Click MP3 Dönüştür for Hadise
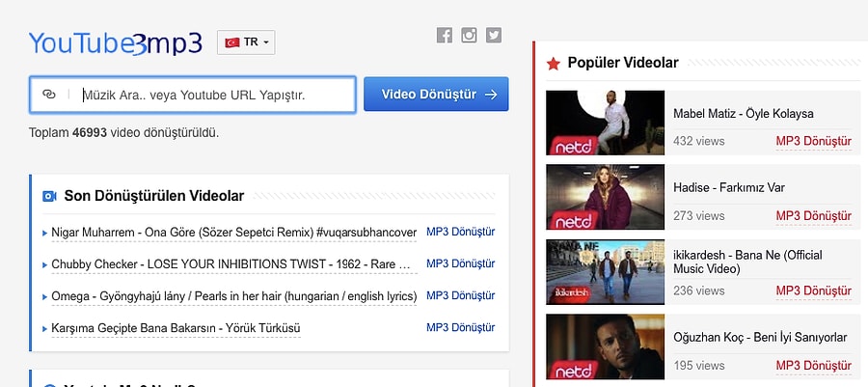Viewport: 868px width, 387px height. coord(814,216)
